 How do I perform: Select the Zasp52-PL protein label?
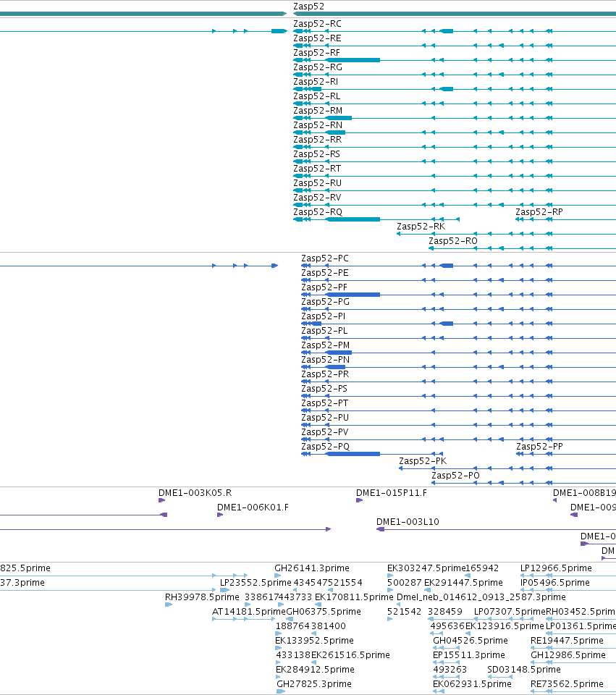click(324, 331)
